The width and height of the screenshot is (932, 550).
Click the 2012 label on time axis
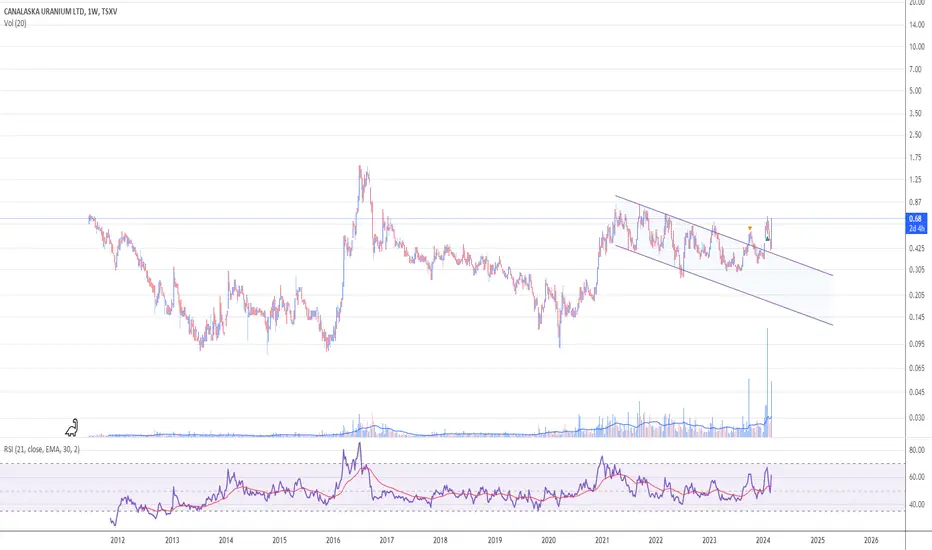click(x=118, y=540)
